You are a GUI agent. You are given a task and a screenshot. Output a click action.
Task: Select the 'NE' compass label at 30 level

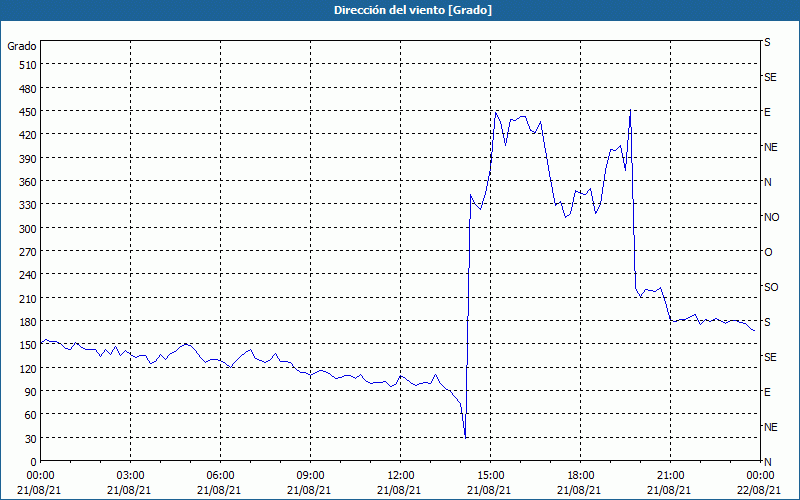[x=771, y=427]
